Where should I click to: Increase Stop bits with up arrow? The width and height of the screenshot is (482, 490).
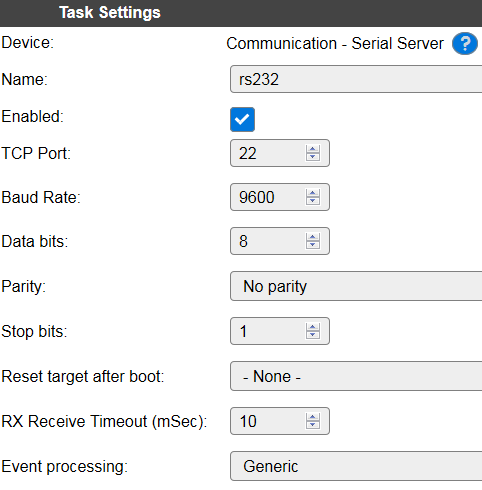[x=313, y=327]
